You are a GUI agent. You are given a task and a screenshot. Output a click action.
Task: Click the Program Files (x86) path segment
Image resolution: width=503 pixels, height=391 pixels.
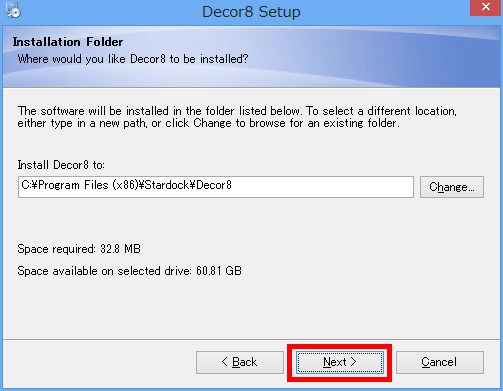coord(88,185)
